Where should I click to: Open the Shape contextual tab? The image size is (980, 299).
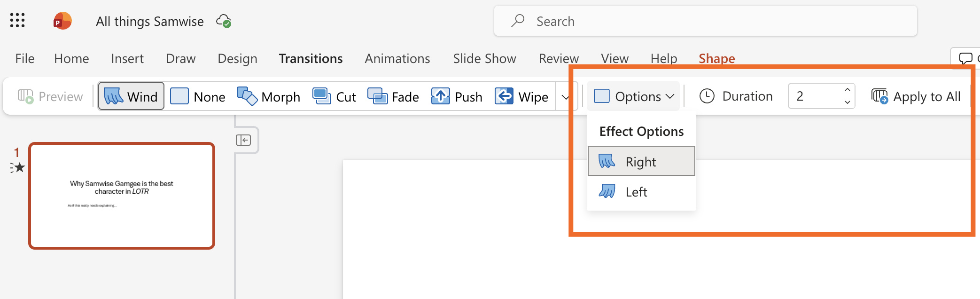(717, 58)
